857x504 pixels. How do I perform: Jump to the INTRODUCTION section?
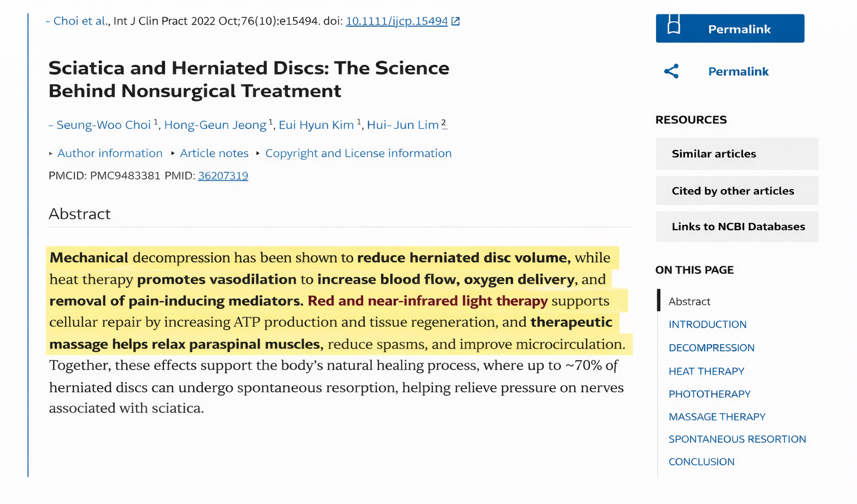point(707,324)
